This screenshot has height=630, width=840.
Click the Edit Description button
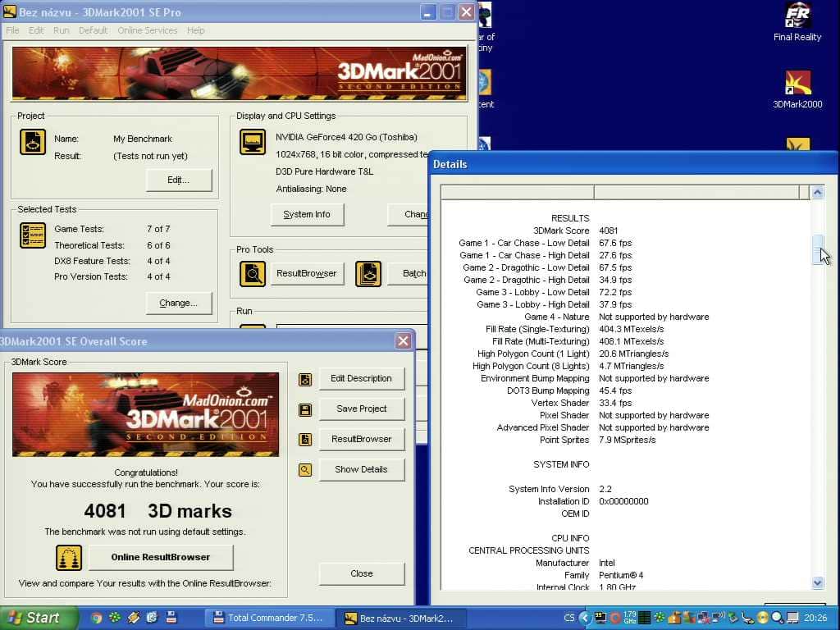362,379
